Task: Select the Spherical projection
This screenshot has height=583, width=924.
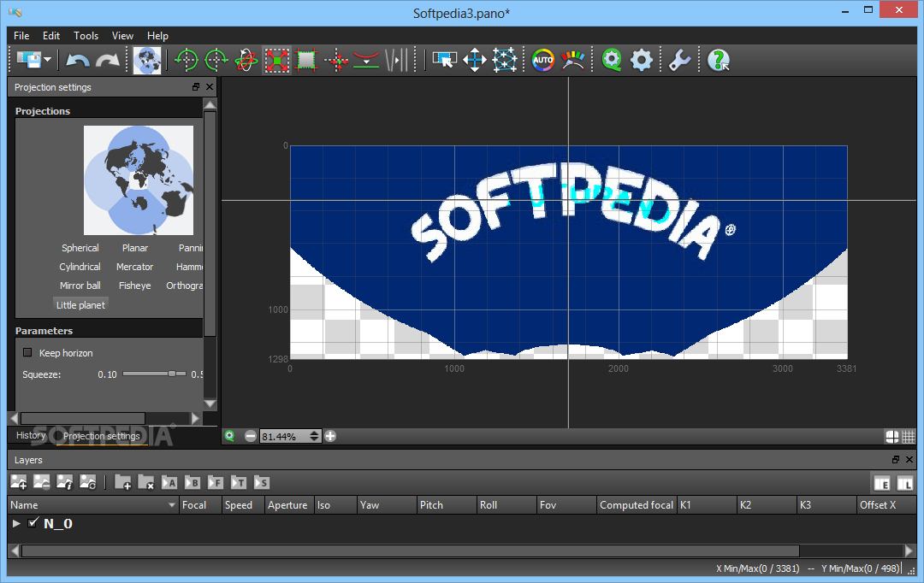Action: [x=80, y=248]
